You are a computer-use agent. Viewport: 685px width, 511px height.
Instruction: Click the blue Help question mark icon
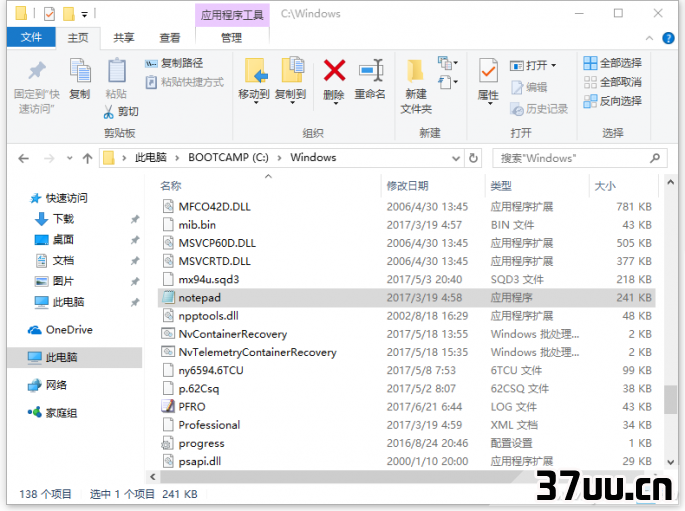pyautogui.click(x=668, y=38)
